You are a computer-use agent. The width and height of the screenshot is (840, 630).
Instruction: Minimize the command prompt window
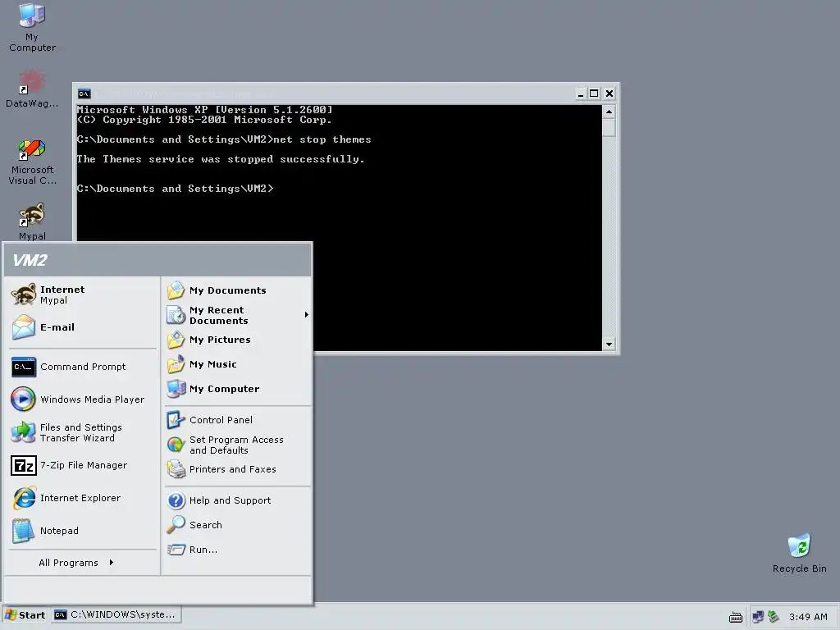[x=580, y=94]
